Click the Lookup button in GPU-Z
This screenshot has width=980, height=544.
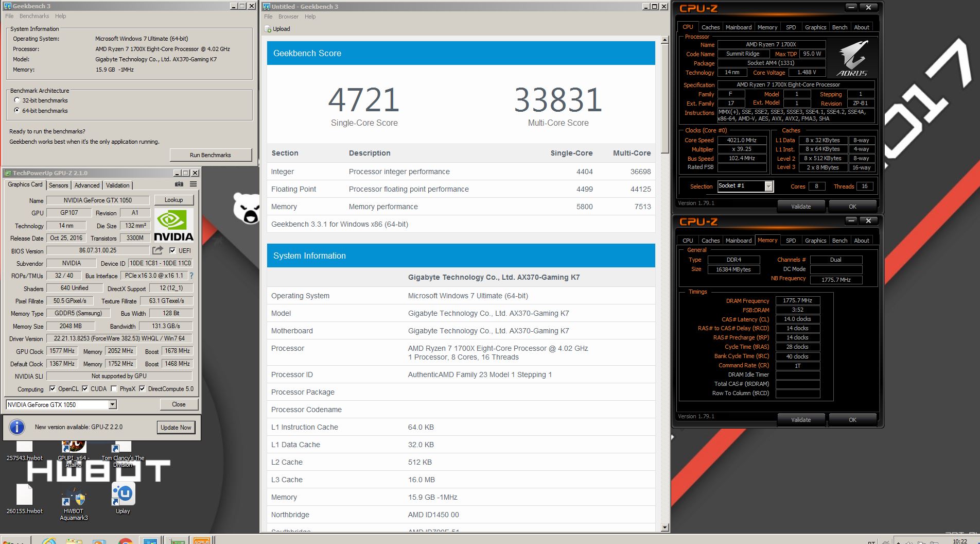point(173,200)
